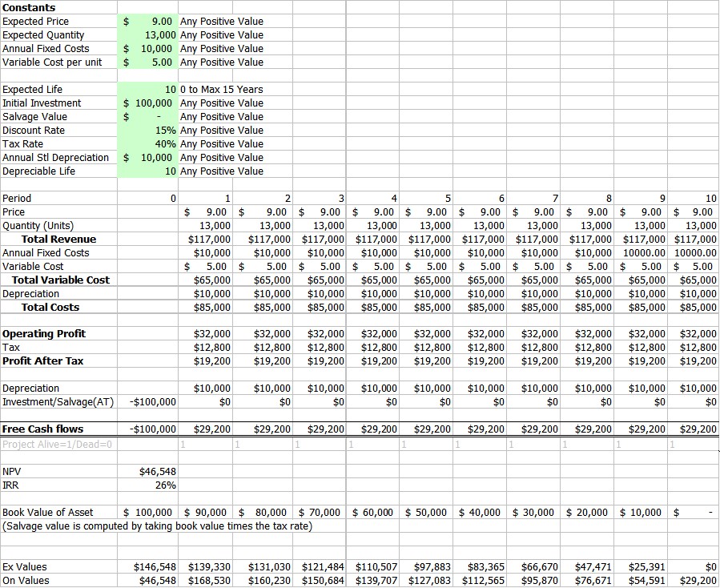Image resolution: width=720 pixels, height=588 pixels.
Task: Select the 40% Tax Rate cell
Action: 147,144
